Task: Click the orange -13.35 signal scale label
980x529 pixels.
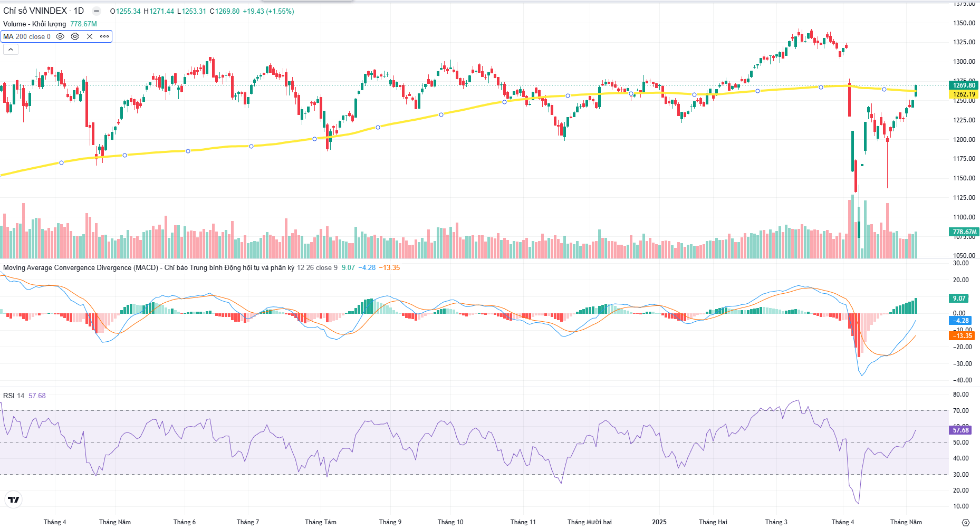Action: [x=962, y=335]
